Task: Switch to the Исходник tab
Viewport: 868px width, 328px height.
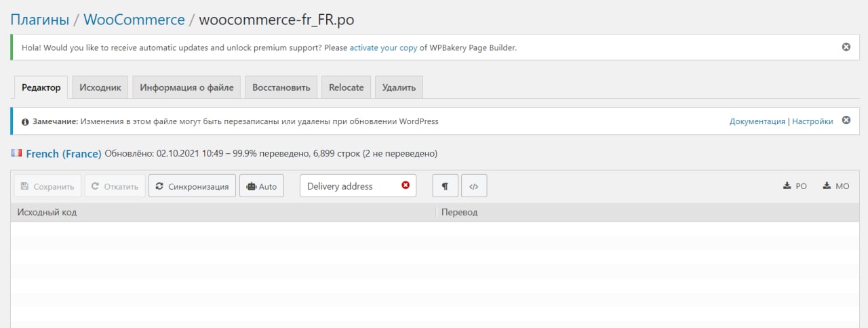Action: (x=100, y=87)
